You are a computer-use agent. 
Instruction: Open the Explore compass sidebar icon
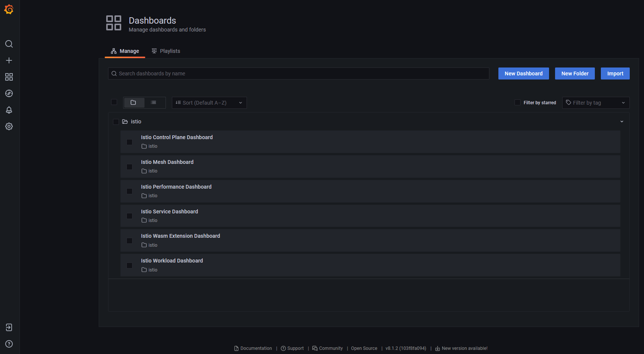coord(9,93)
